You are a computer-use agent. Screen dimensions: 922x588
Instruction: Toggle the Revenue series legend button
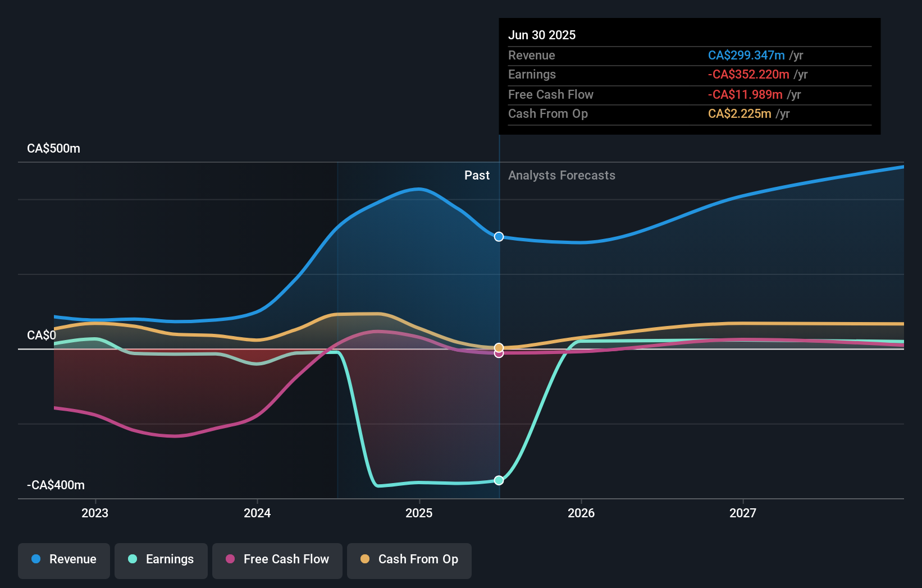click(64, 561)
